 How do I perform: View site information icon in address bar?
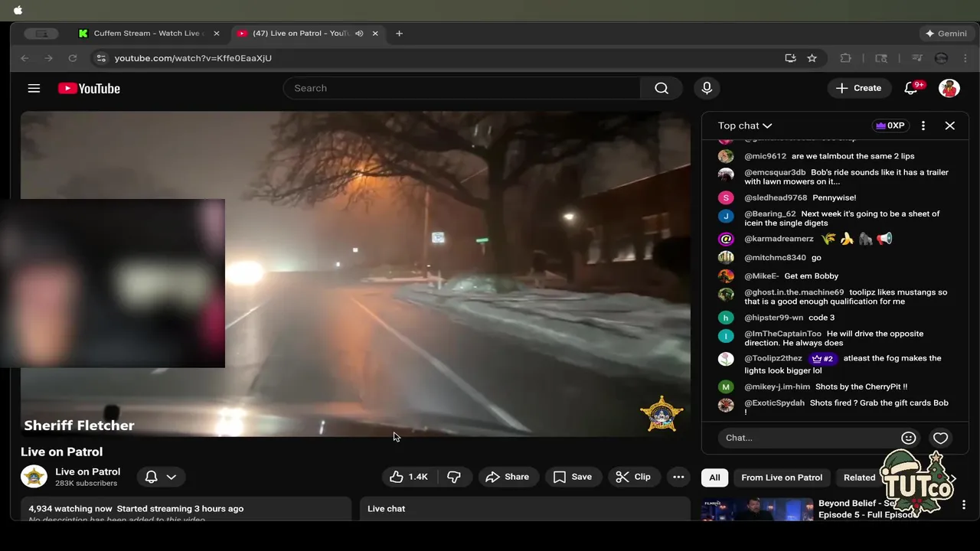coord(100,58)
